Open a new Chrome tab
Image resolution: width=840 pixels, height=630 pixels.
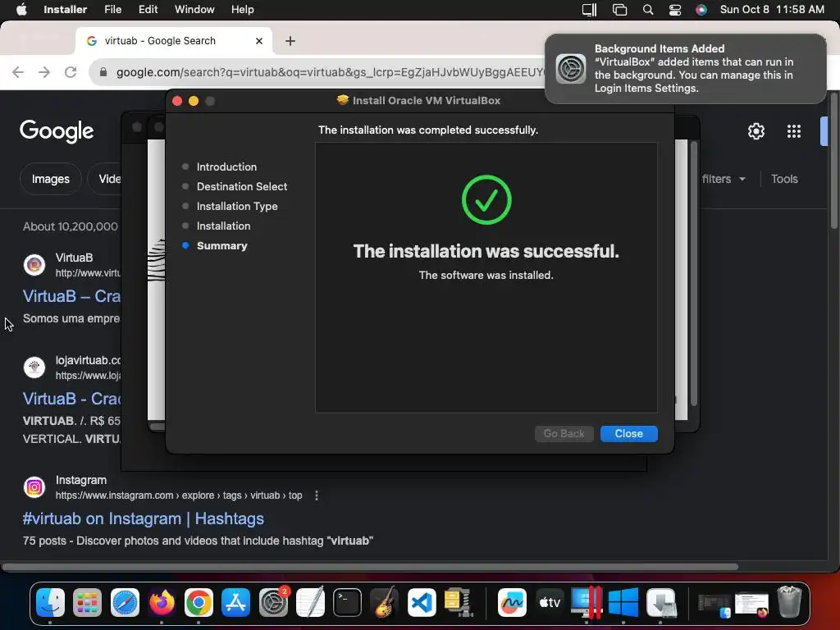point(290,41)
